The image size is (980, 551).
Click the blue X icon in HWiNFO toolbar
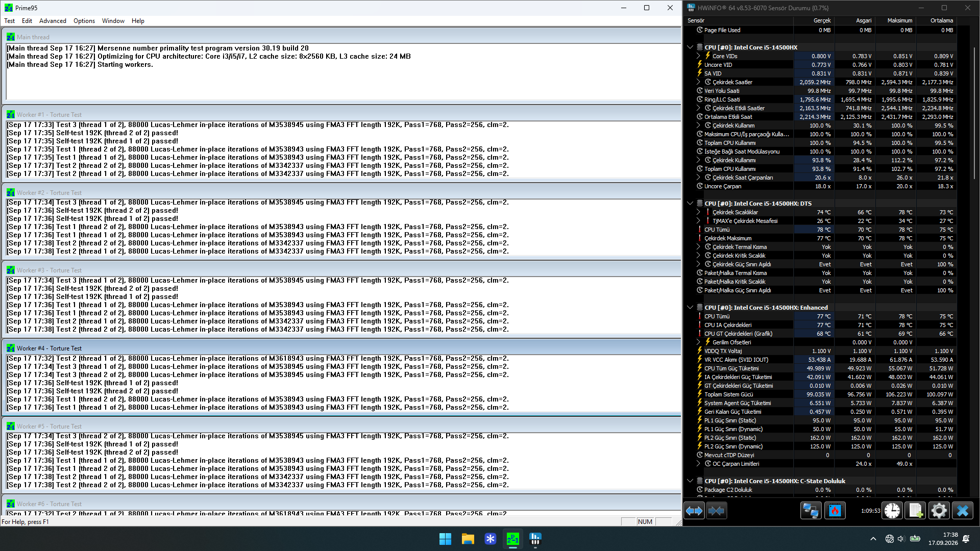pyautogui.click(x=963, y=511)
